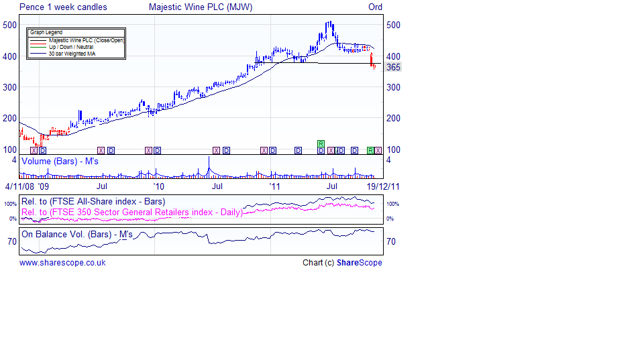
Task: Click the 4/11/08 start date label
Action: pyautogui.click(x=19, y=186)
